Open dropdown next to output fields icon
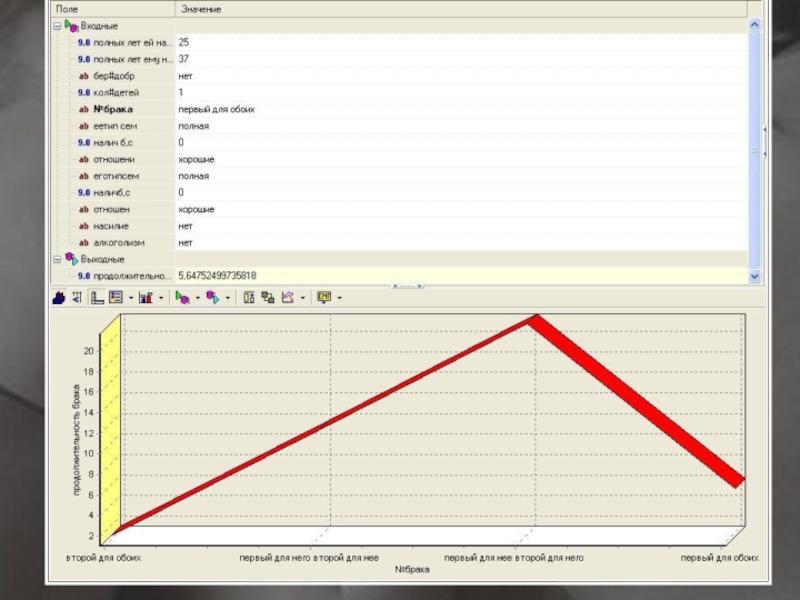 pos(228,297)
